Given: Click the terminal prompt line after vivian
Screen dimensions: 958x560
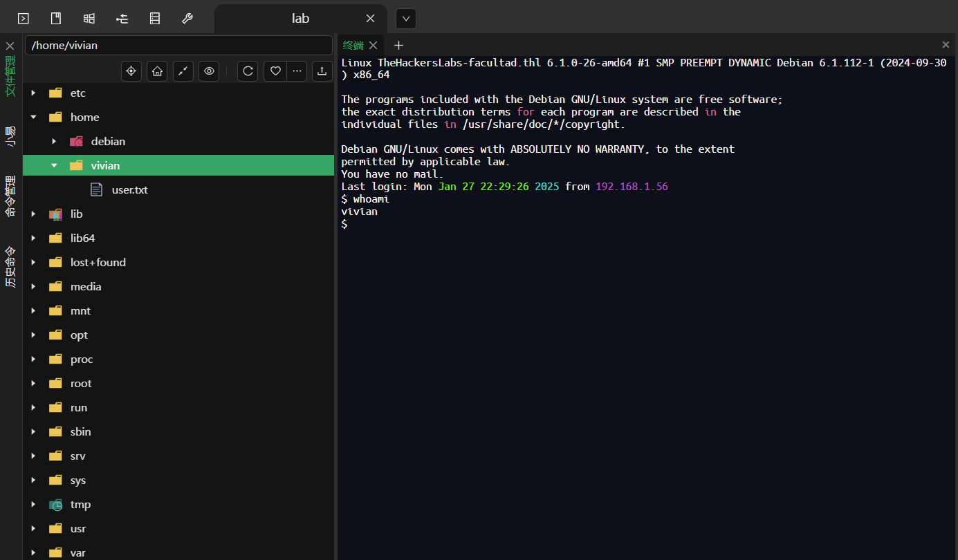Looking at the screenshot, I should point(344,224).
